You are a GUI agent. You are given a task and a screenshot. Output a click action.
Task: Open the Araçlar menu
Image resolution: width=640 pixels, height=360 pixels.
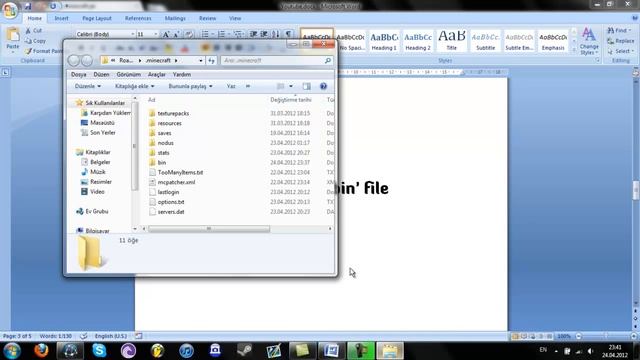click(x=157, y=74)
